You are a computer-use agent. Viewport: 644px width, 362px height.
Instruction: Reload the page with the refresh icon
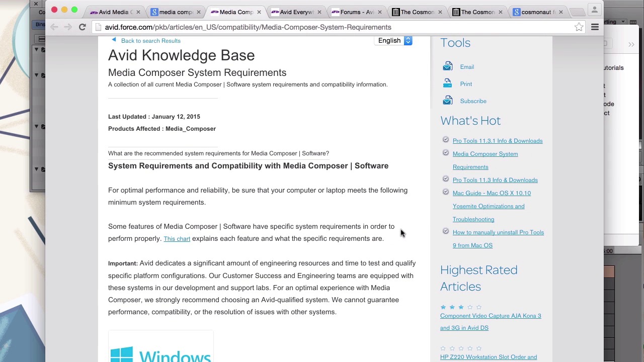[83, 27]
